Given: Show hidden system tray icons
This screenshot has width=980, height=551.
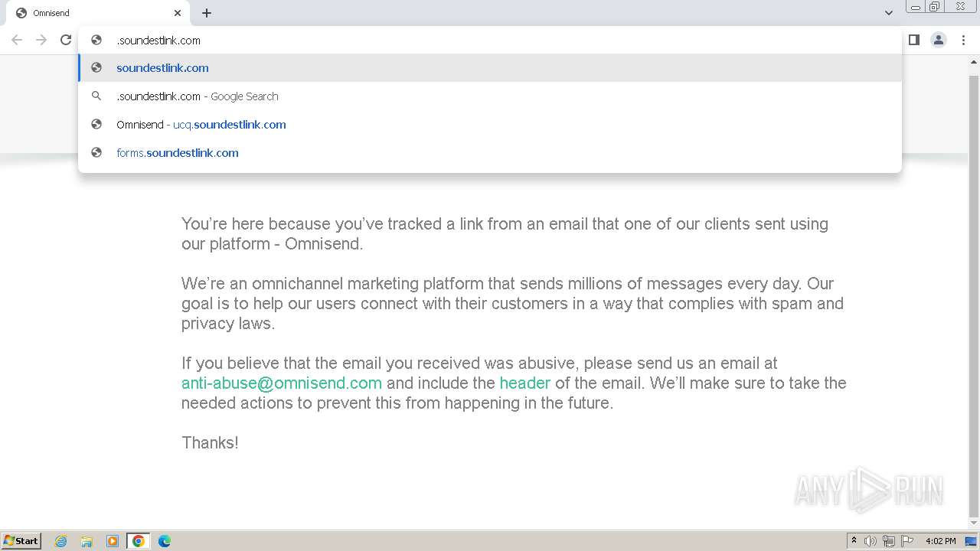Looking at the screenshot, I should click(854, 541).
